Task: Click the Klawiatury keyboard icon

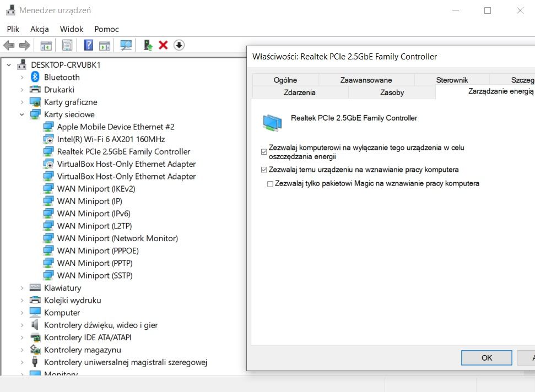Action: [x=35, y=287]
